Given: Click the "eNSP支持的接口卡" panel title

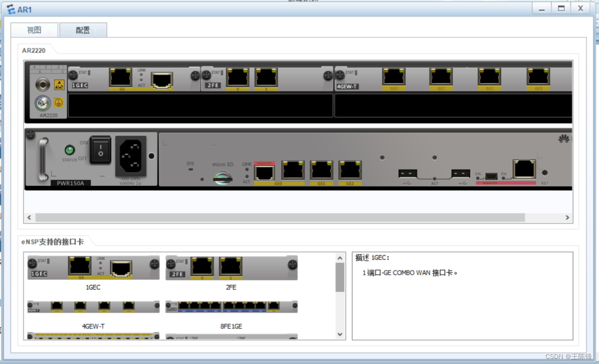Looking at the screenshot, I should point(53,242).
